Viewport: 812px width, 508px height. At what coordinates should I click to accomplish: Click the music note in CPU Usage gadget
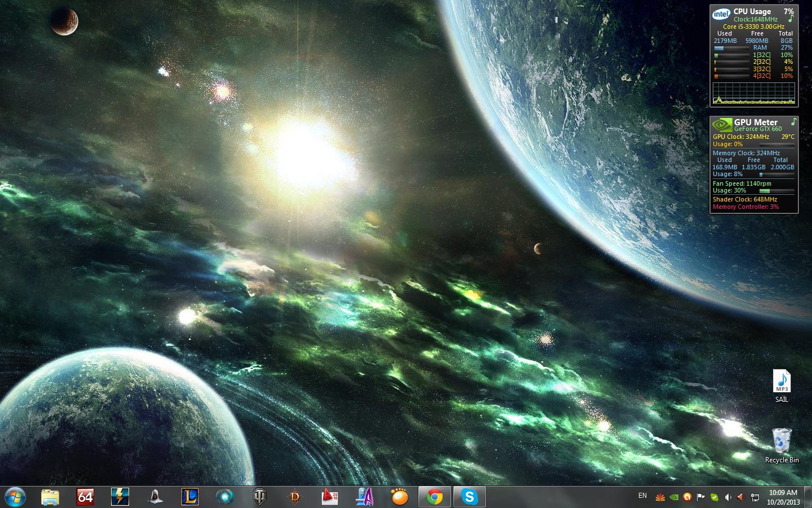click(791, 19)
